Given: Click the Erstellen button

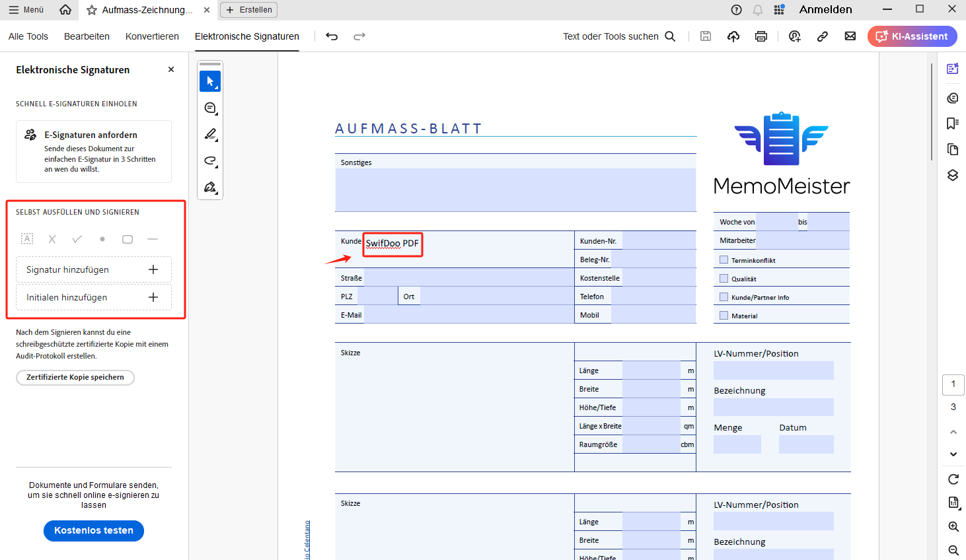Looking at the screenshot, I should tap(248, 10).
